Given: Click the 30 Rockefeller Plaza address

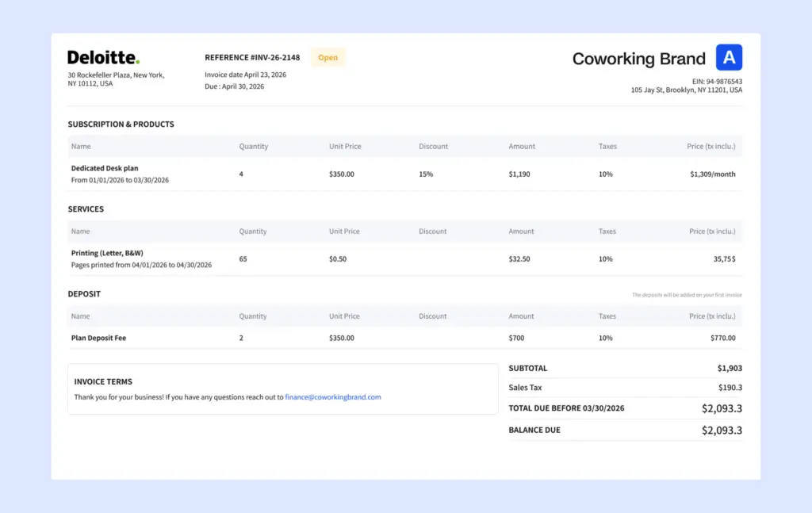Looking at the screenshot, I should [x=116, y=79].
